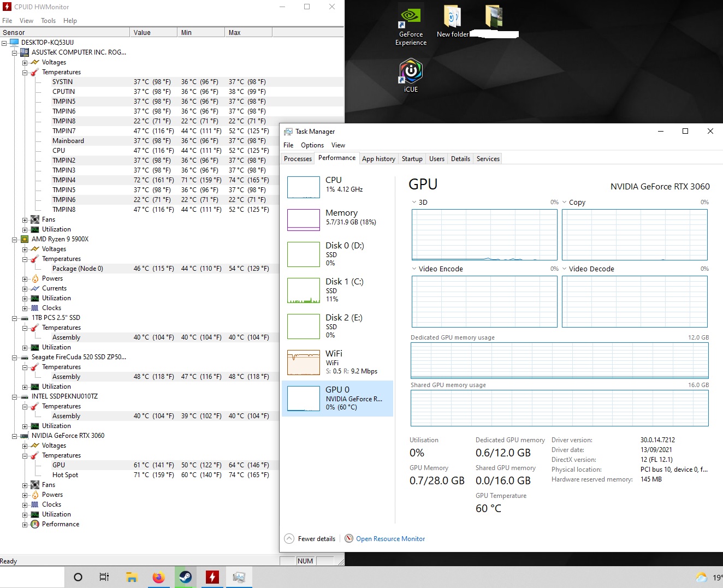723x588 pixels.
Task: Open File Explorer from the taskbar
Action: 132,577
